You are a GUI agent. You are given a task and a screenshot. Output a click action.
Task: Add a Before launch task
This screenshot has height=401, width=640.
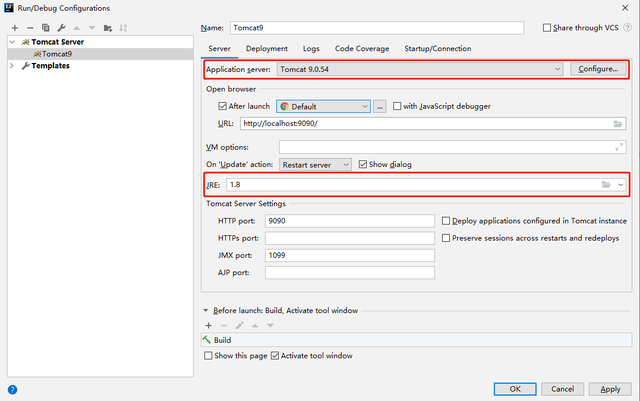[x=208, y=325]
